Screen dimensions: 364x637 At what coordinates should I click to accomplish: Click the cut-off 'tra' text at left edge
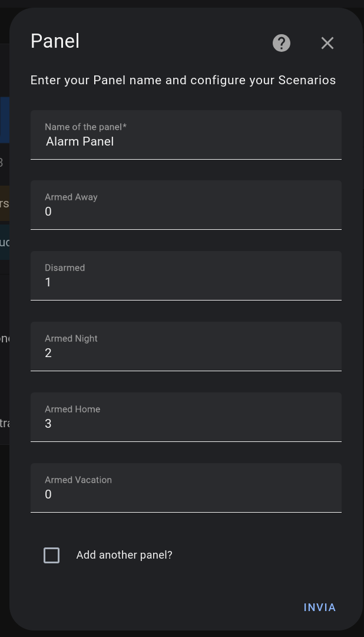tap(4, 423)
